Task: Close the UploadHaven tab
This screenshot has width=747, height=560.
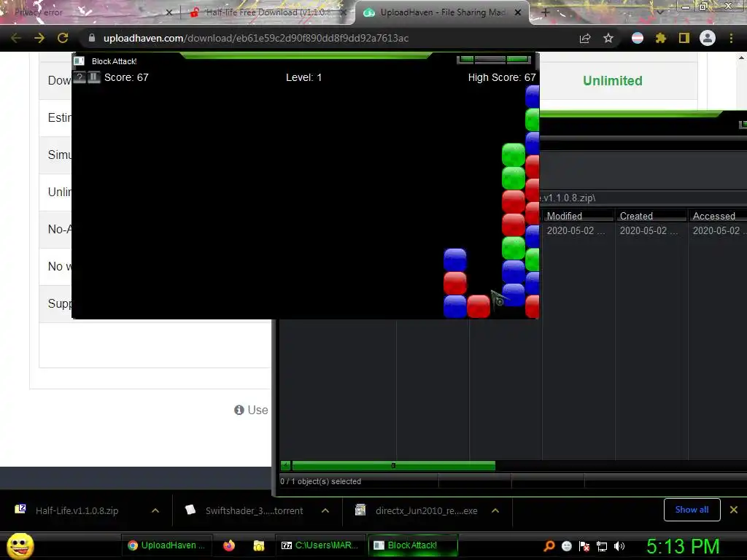Action: (x=518, y=12)
